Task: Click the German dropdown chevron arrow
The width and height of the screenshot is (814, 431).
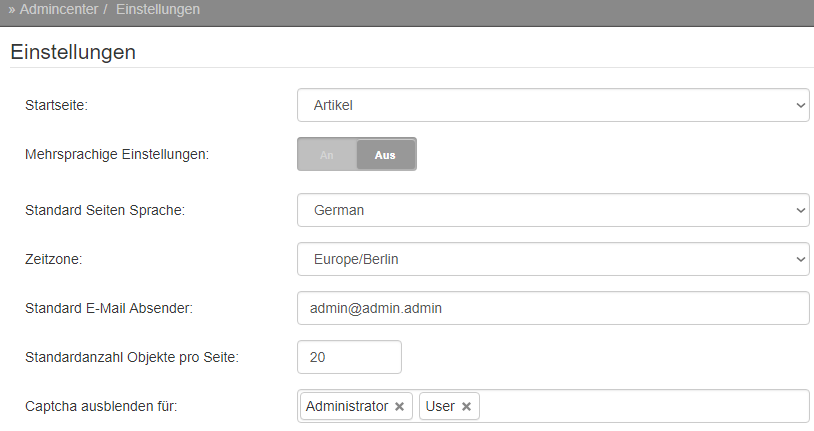Action: pos(801,210)
